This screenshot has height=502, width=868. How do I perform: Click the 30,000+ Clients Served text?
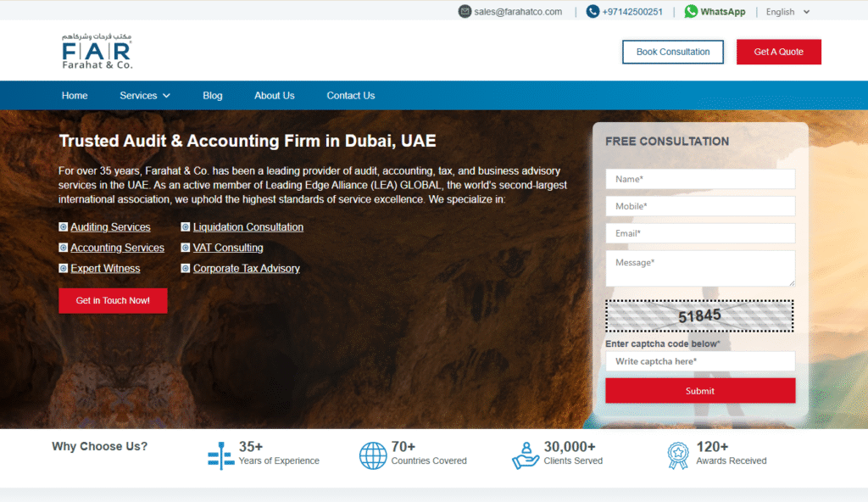[x=573, y=453]
